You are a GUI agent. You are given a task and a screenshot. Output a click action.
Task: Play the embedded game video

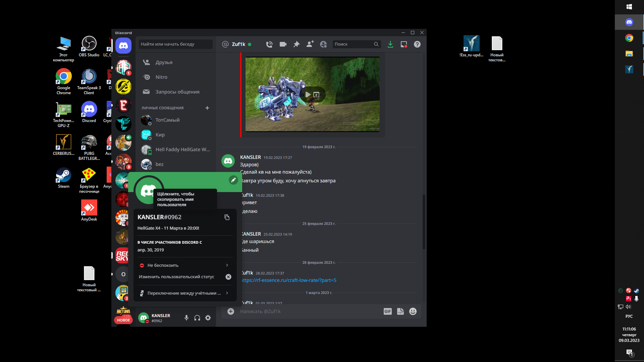(308, 95)
